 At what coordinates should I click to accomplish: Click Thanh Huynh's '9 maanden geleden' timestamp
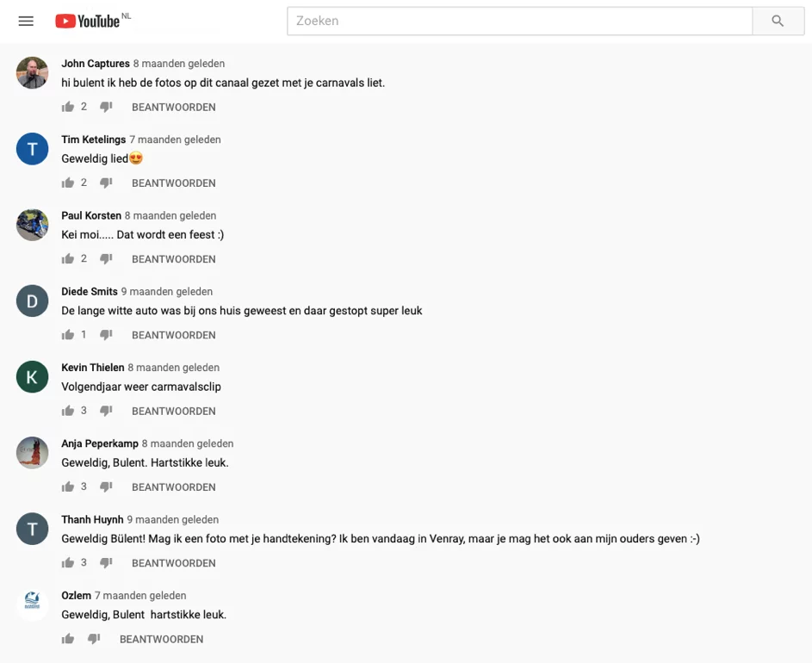pos(172,519)
